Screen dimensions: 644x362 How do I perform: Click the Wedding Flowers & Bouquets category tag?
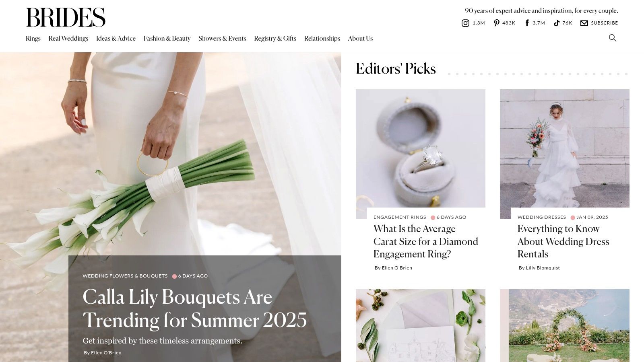[x=125, y=276]
